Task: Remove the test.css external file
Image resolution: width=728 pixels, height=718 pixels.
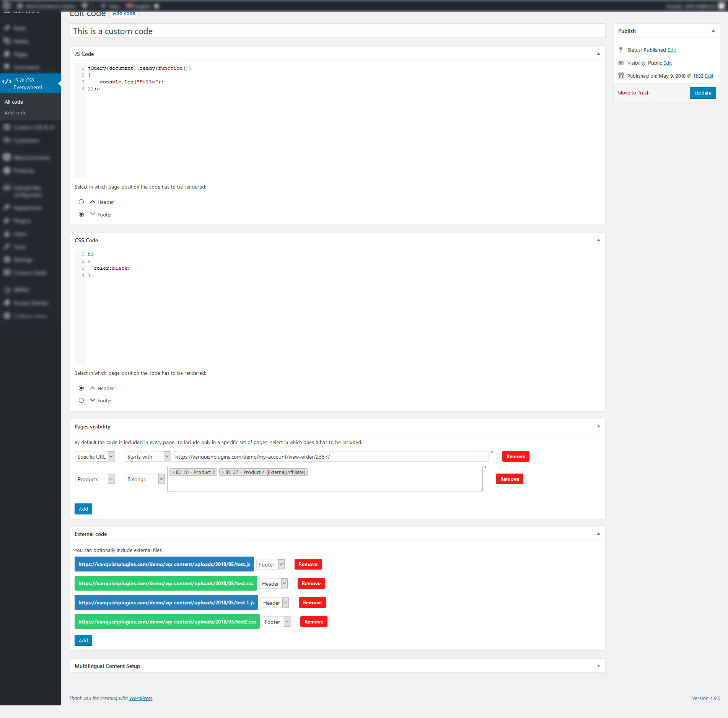Action: point(311,583)
